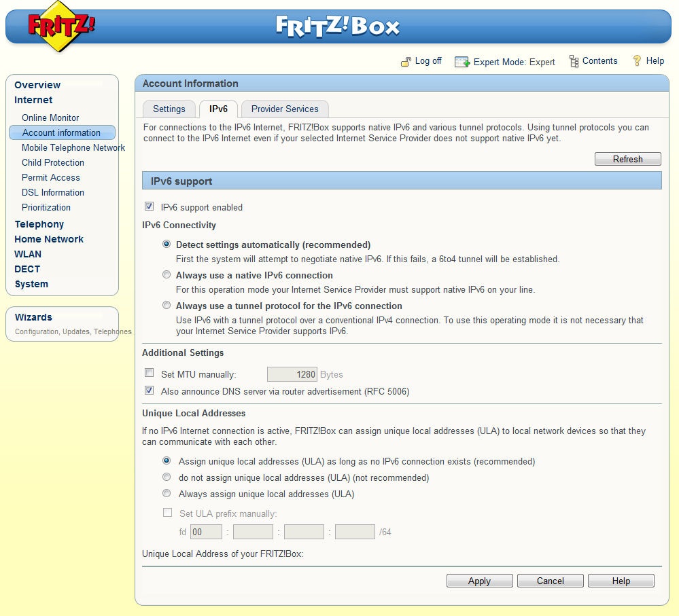Click the Account Information panel title
The image size is (679, 616).
[x=190, y=84]
